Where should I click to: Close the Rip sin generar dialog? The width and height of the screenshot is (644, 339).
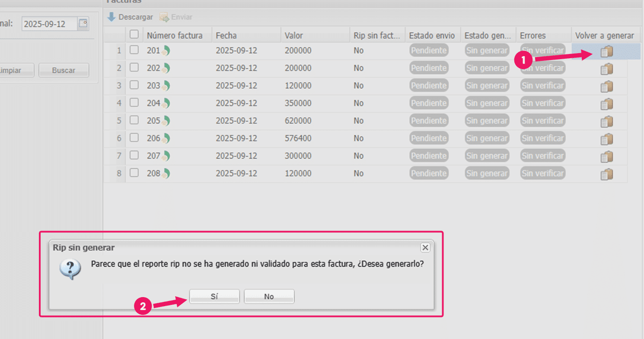tap(425, 247)
